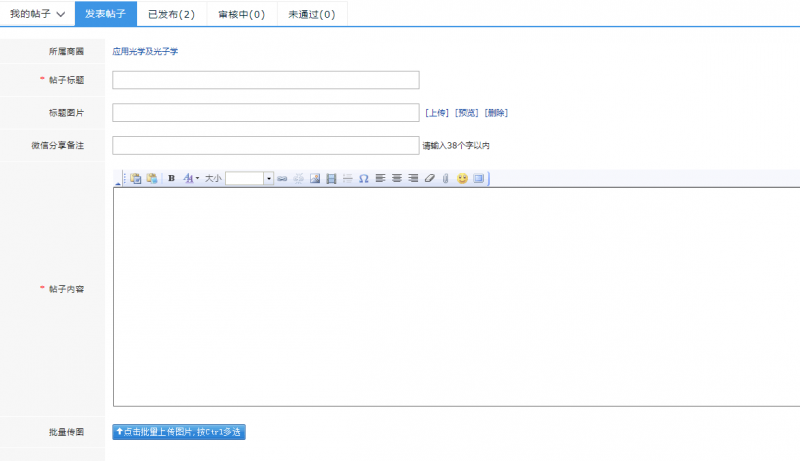Expand the 我的帖子 dropdown menu
This screenshot has width=800, height=461.
[x=37, y=14]
